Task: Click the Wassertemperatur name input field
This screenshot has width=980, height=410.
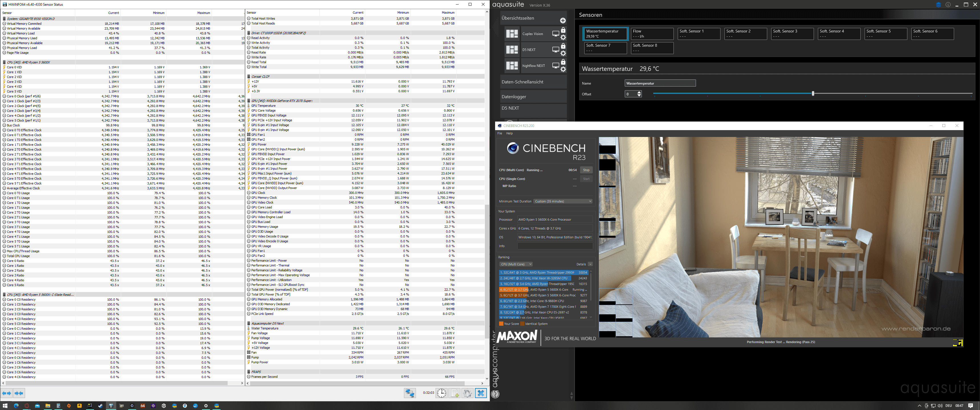Action: tap(660, 83)
